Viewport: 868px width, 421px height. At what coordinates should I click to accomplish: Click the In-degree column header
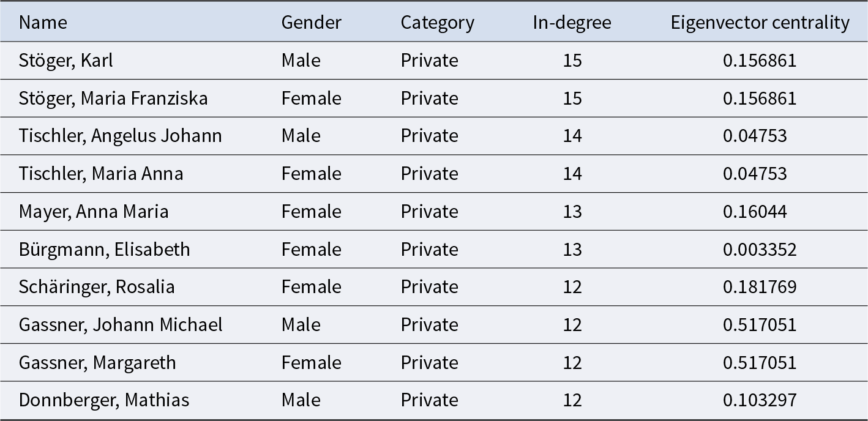click(572, 23)
